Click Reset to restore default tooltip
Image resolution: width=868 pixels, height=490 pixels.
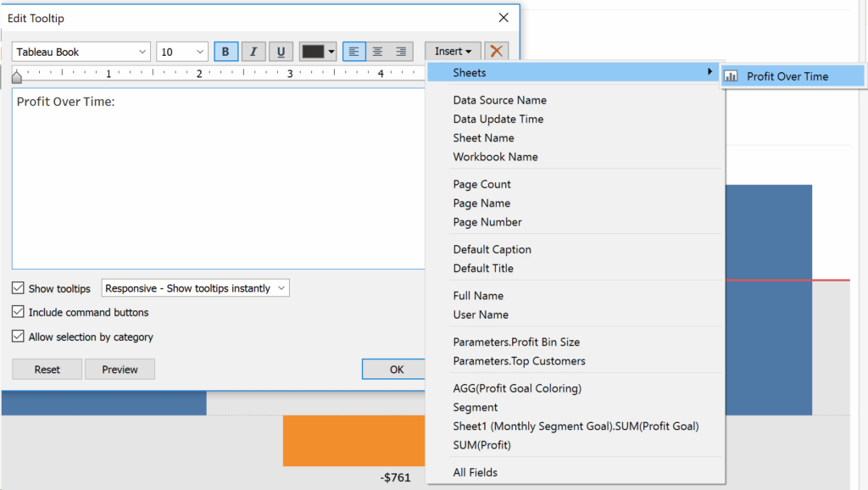(47, 369)
